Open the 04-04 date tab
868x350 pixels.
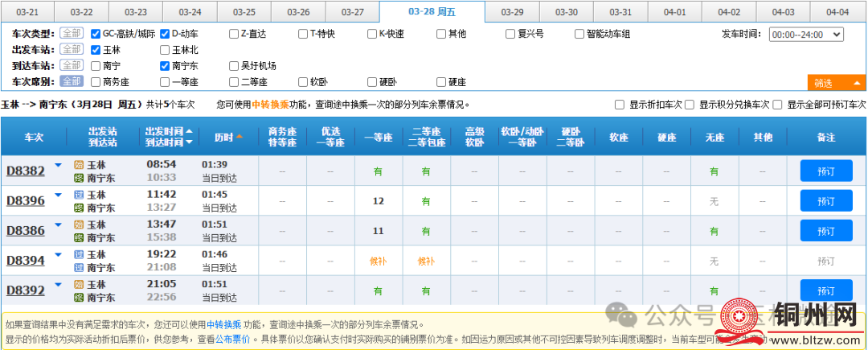837,11
